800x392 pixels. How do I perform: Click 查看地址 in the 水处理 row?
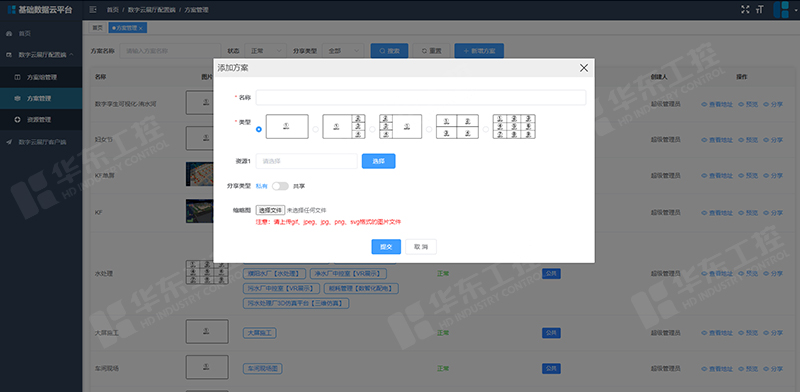click(x=717, y=274)
